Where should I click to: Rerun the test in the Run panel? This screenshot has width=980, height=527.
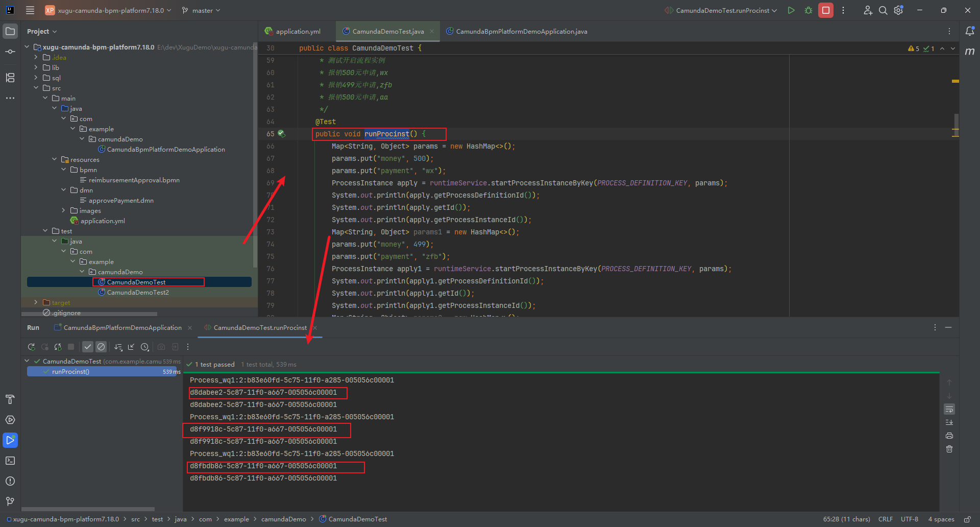[32, 347]
